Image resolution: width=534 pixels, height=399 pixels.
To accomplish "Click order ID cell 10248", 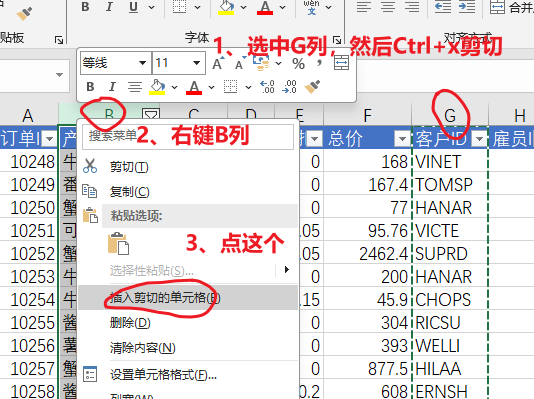I will [29, 162].
